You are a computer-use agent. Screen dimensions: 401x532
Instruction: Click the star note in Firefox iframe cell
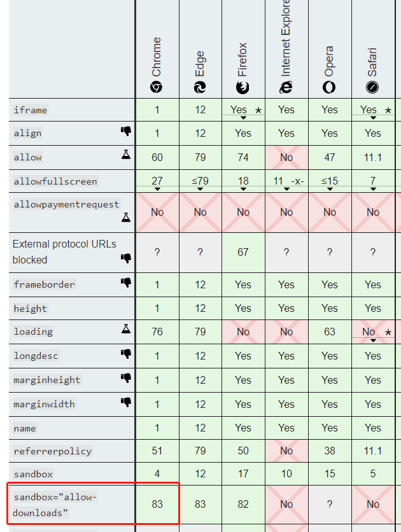point(258,110)
